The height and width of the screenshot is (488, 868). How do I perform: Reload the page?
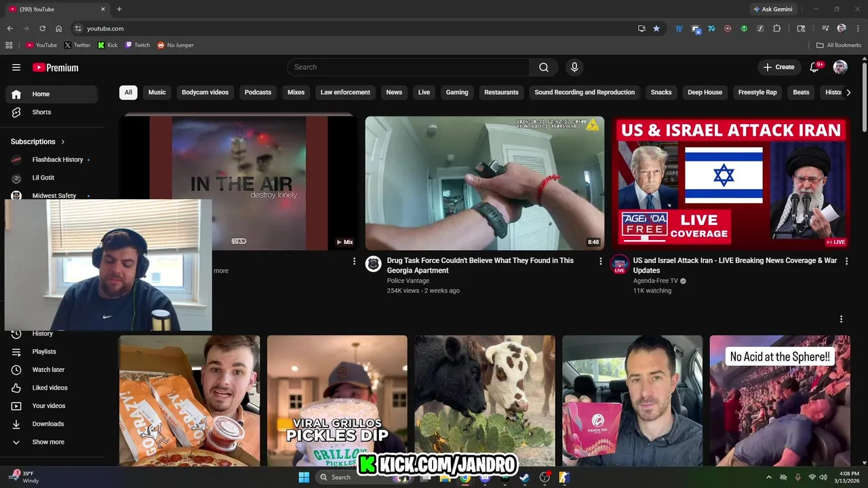[x=42, y=28]
